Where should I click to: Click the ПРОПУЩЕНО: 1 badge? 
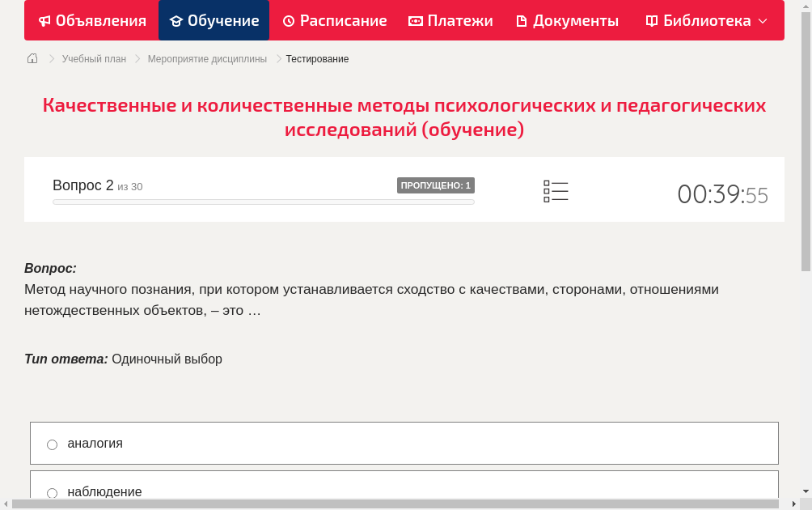click(437, 185)
